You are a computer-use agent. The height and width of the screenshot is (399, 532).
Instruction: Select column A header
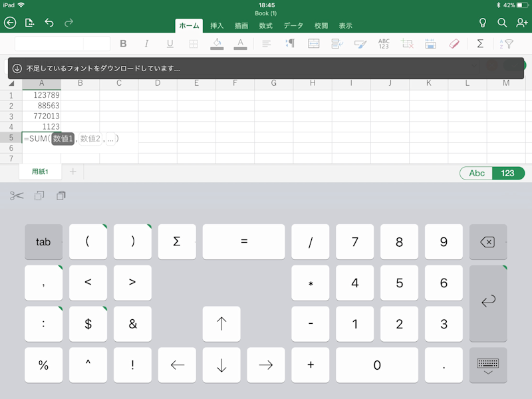coord(41,84)
